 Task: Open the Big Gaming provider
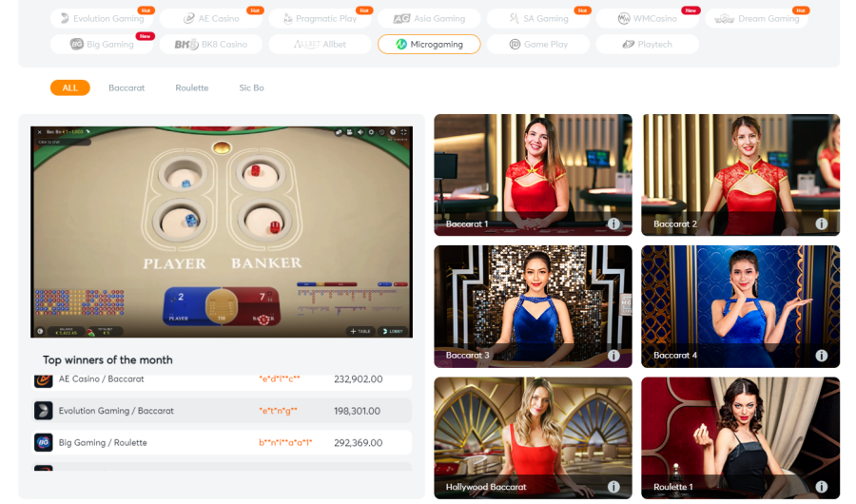[x=102, y=45]
